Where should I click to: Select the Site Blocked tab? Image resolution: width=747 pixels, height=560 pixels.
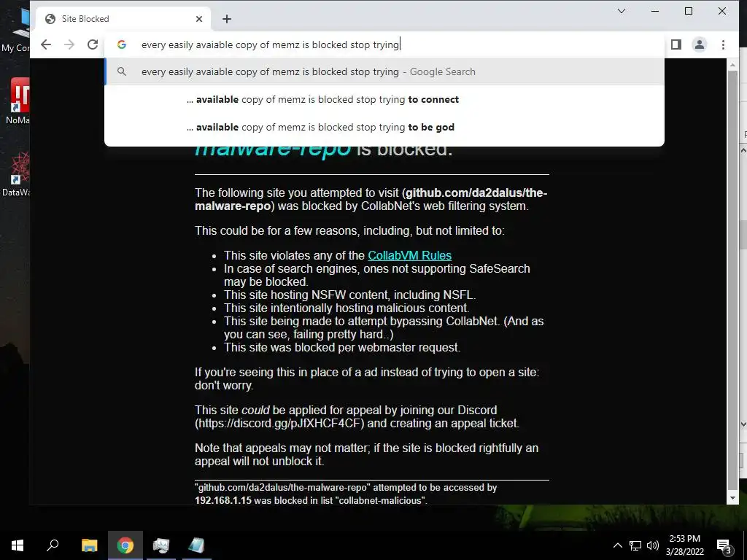pos(123,19)
